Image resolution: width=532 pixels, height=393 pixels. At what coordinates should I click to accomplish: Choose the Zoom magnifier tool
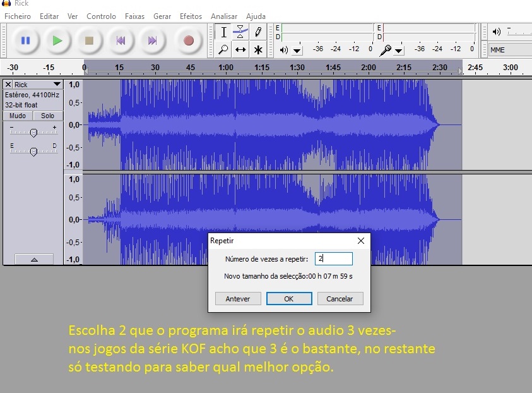[223, 49]
